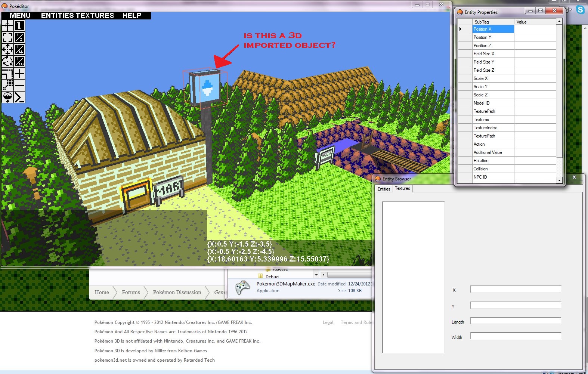Select the dashed corner field-size tool

[7, 73]
